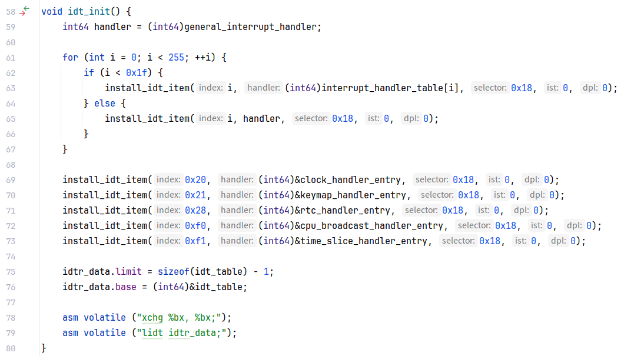Click &idt_table on line 76
This screenshot has width=644, height=356.
click(215, 287)
